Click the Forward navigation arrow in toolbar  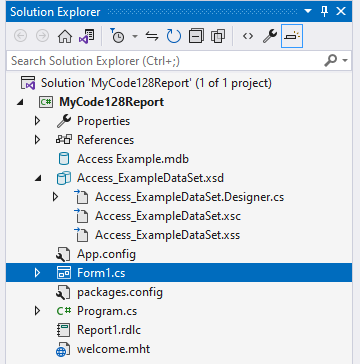42,36
